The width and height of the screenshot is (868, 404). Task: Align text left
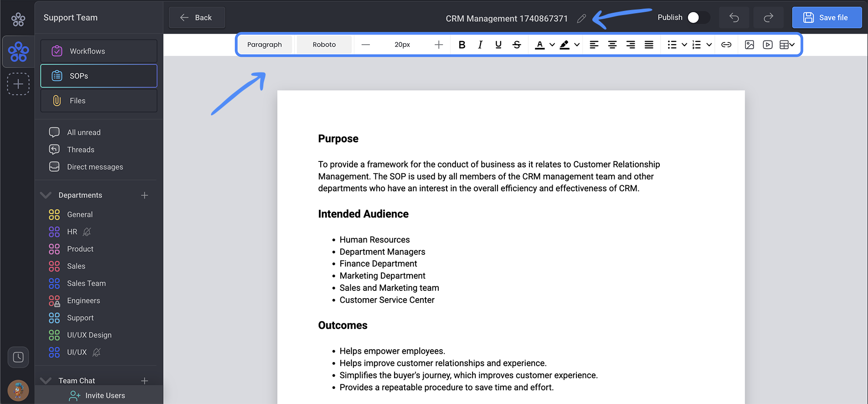tap(594, 45)
